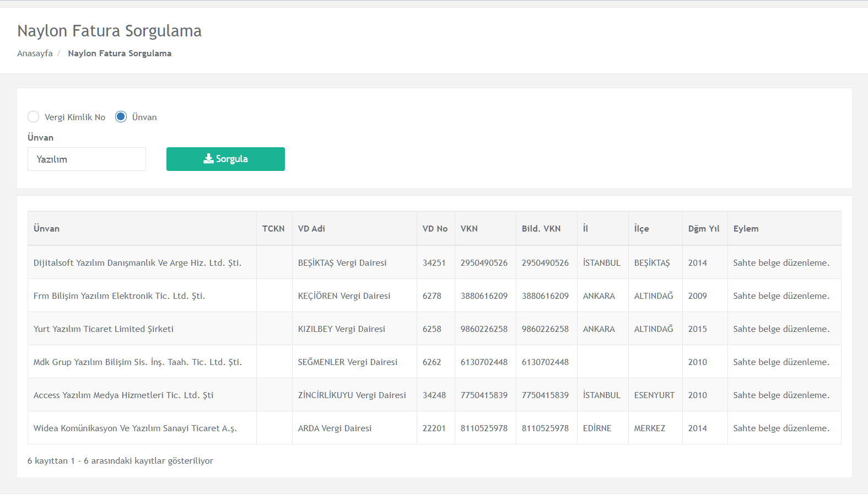Click the year 2009 cell
Screen dimensions: 868x499
705,296
